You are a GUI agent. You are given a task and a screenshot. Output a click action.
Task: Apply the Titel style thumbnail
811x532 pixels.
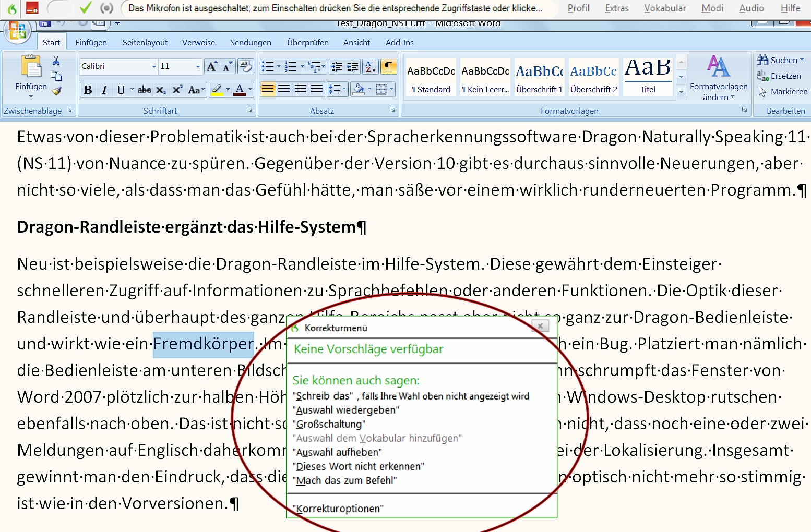click(648, 77)
